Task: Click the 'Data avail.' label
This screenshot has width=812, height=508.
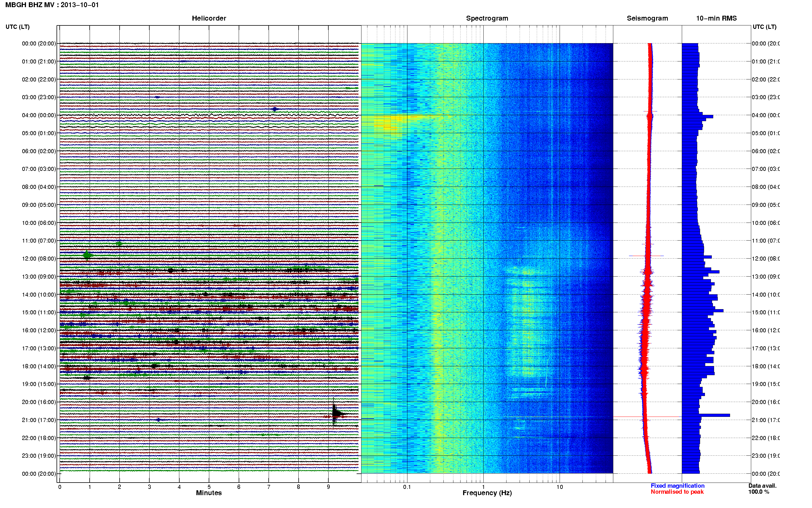Action: click(x=762, y=486)
